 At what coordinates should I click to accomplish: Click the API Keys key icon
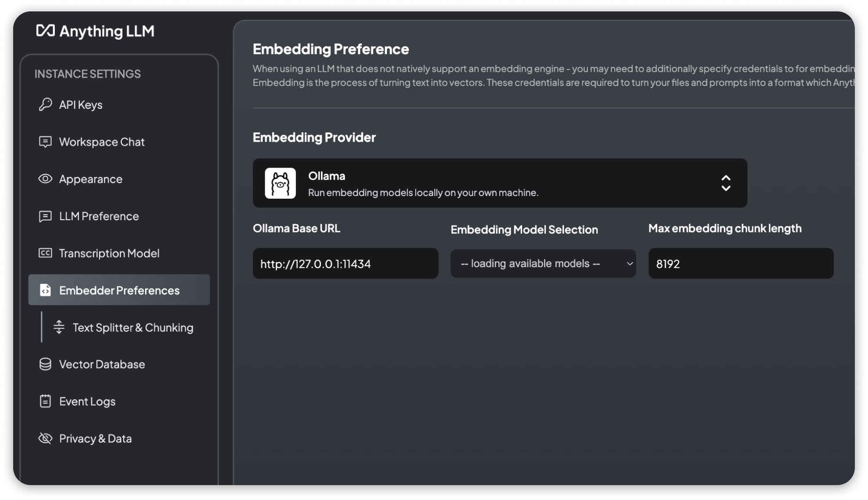pos(45,104)
